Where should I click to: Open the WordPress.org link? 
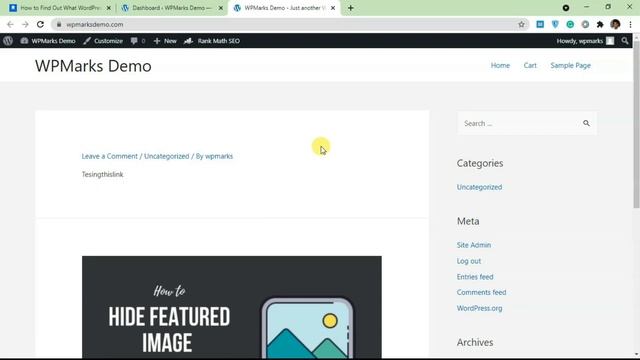coord(479,308)
